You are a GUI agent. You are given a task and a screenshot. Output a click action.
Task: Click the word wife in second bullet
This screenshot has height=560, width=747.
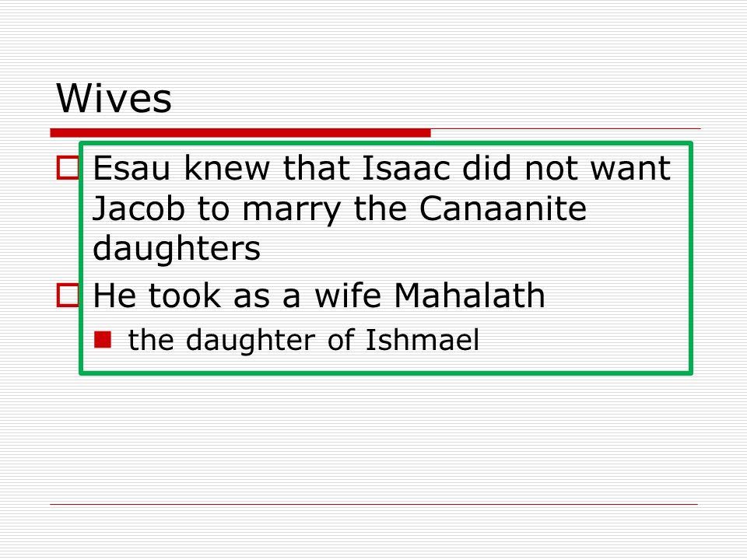(348, 296)
